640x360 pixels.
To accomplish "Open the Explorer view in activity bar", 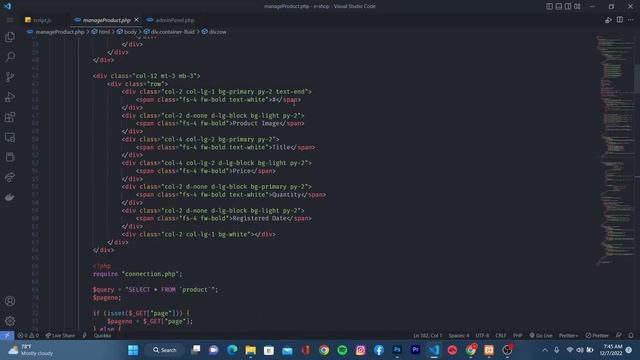I will [x=10, y=37].
